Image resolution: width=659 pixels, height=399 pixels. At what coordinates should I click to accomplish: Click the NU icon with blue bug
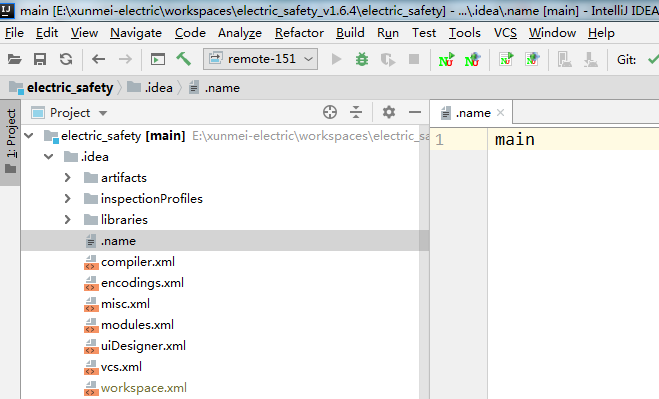click(x=472, y=60)
